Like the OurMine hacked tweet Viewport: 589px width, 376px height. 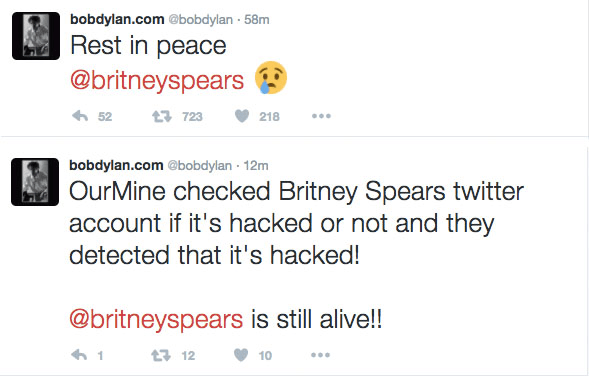point(241,355)
